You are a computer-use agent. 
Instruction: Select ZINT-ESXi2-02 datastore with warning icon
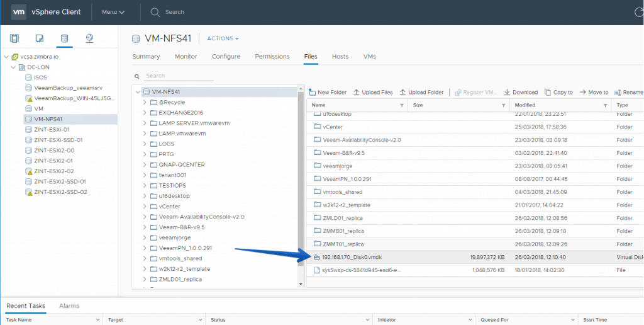(54, 171)
